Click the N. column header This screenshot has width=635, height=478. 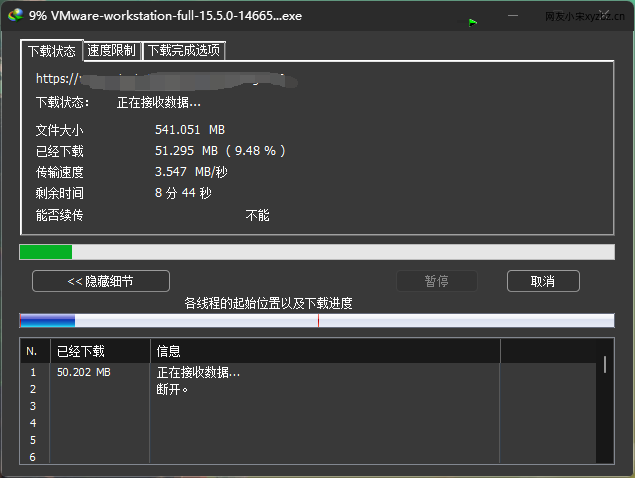[x=35, y=351]
